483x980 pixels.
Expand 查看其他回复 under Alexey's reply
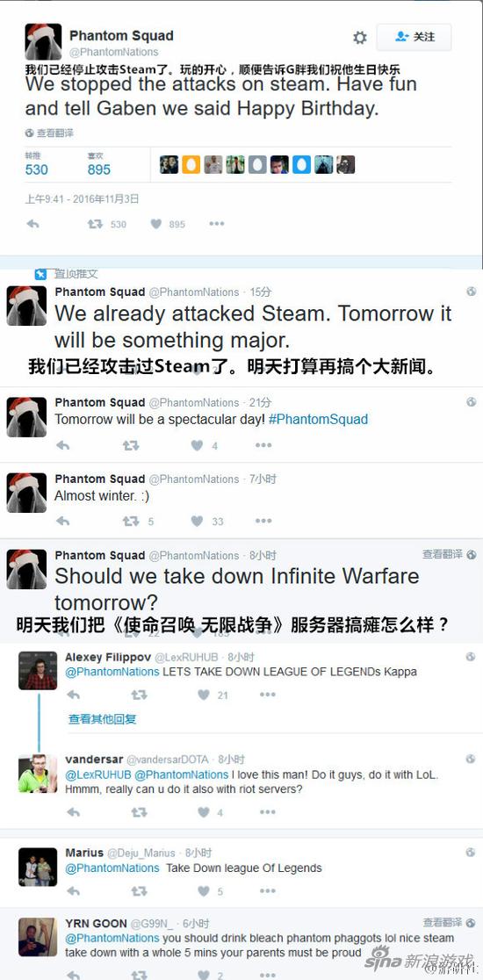102,718
